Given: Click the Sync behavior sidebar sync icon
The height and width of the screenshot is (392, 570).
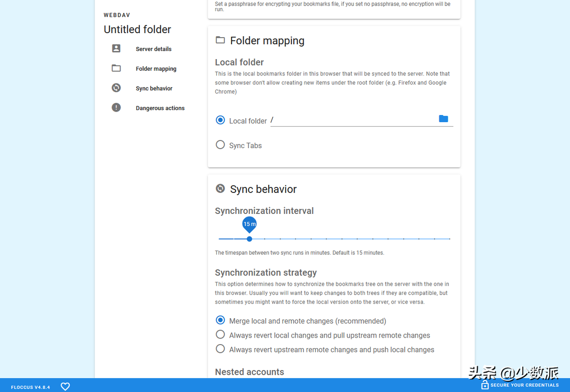Looking at the screenshot, I should [116, 88].
